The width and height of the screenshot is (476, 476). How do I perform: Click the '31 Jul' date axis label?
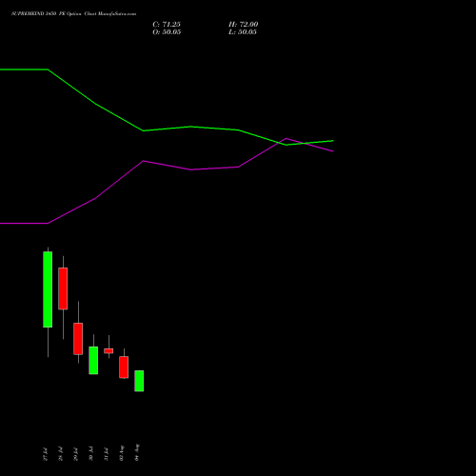[x=107, y=454]
